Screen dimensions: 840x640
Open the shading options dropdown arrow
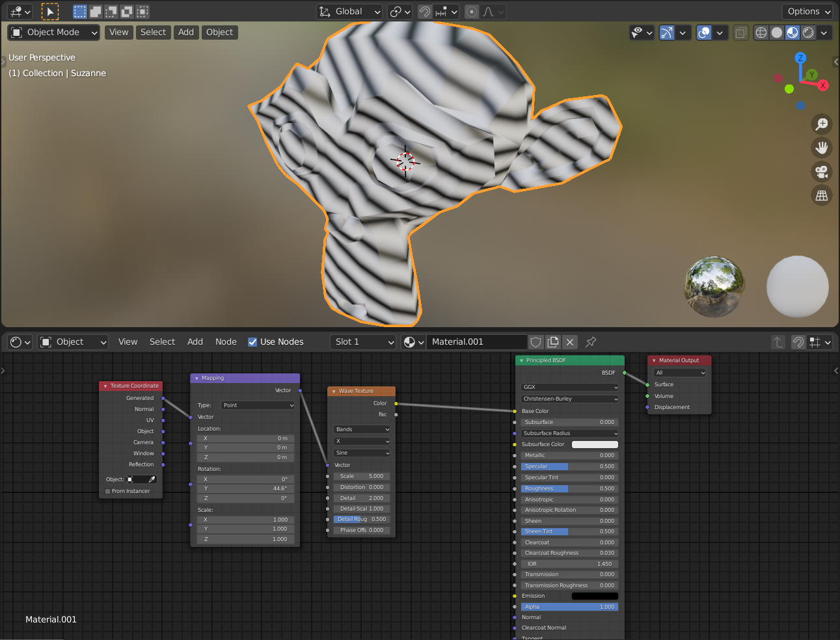(824, 33)
